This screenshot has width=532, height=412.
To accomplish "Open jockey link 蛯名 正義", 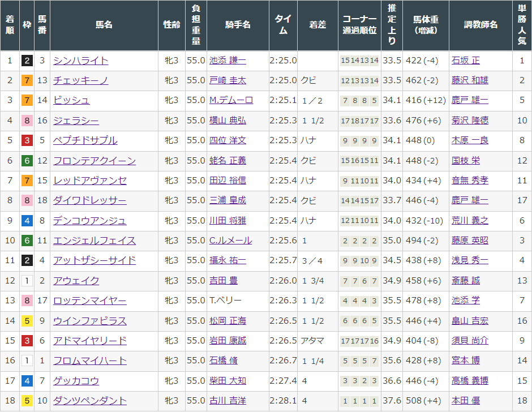I will pyautogui.click(x=228, y=161).
